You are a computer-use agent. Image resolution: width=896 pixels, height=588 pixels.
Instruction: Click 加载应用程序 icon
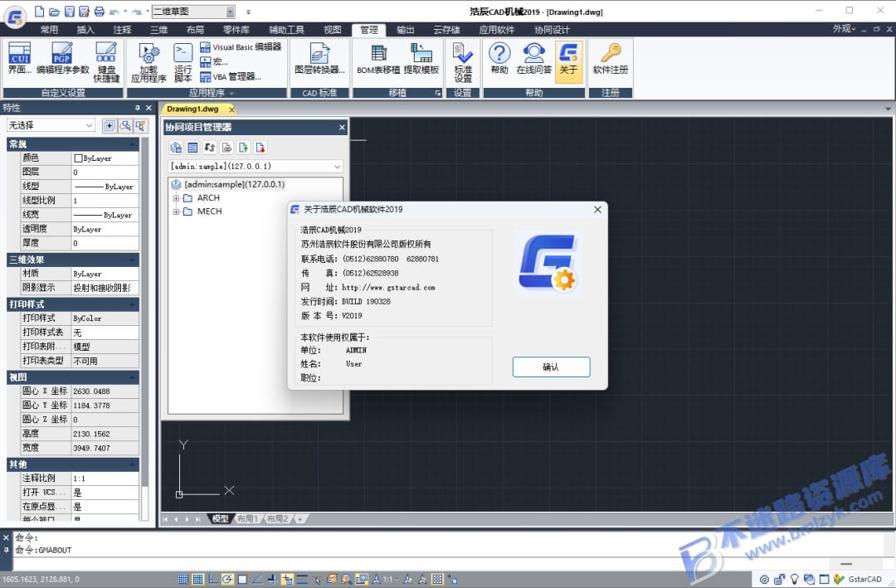click(x=149, y=62)
